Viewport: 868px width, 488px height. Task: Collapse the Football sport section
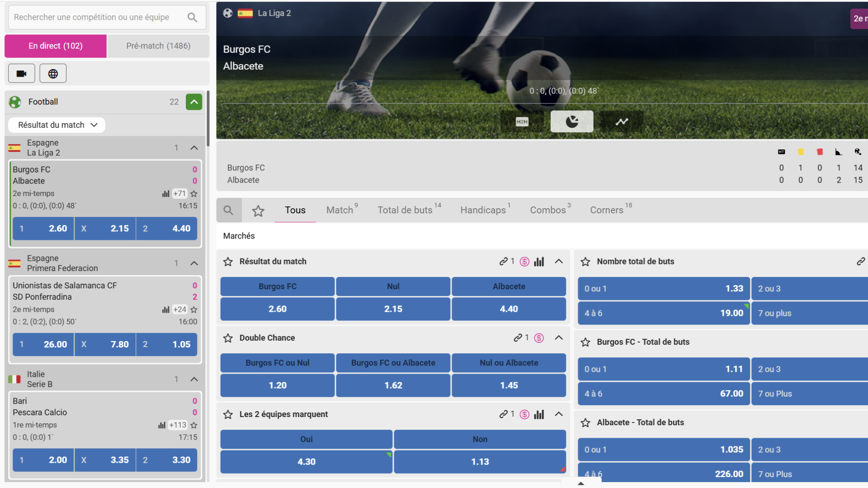(x=194, y=102)
